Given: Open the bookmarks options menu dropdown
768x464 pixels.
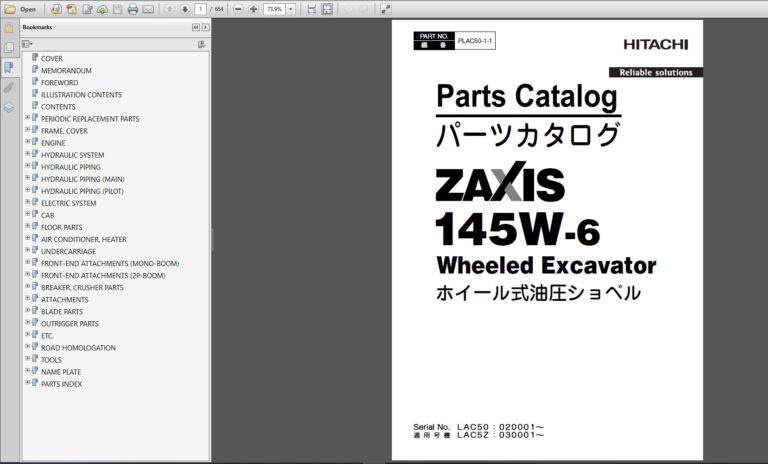Looking at the screenshot, I should pos(27,44).
